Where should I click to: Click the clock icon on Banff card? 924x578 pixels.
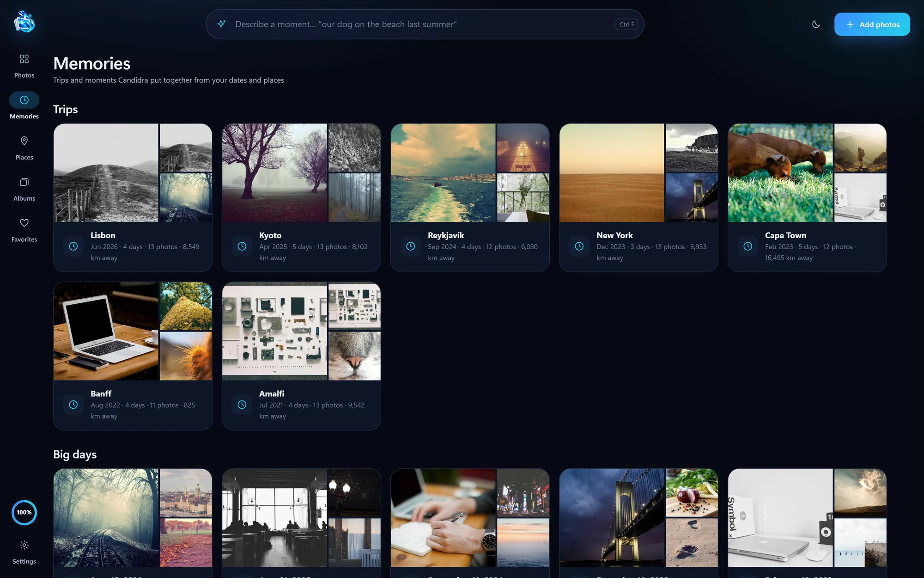pos(73,405)
